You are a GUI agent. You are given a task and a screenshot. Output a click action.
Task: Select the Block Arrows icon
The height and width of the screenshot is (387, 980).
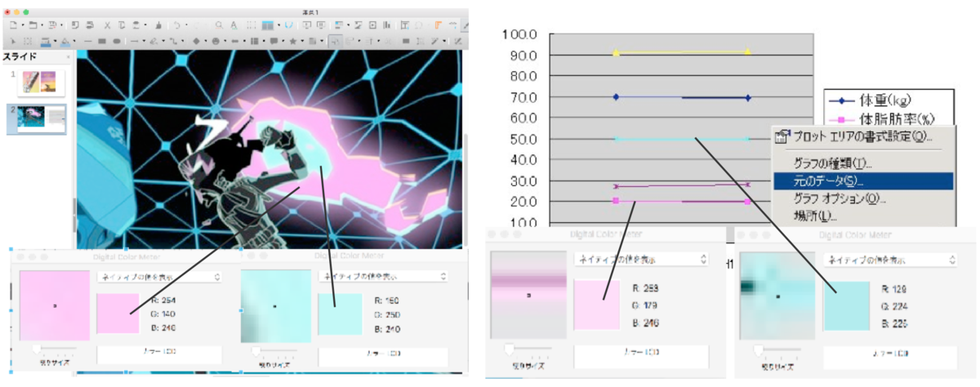(235, 41)
